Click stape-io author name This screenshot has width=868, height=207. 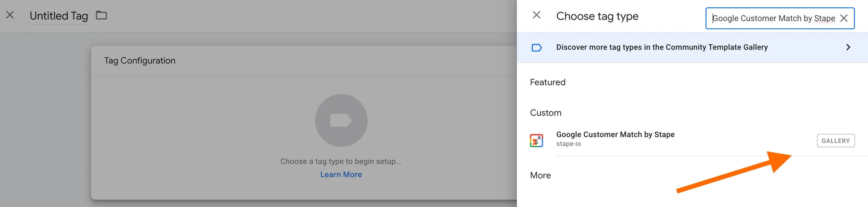[569, 143]
